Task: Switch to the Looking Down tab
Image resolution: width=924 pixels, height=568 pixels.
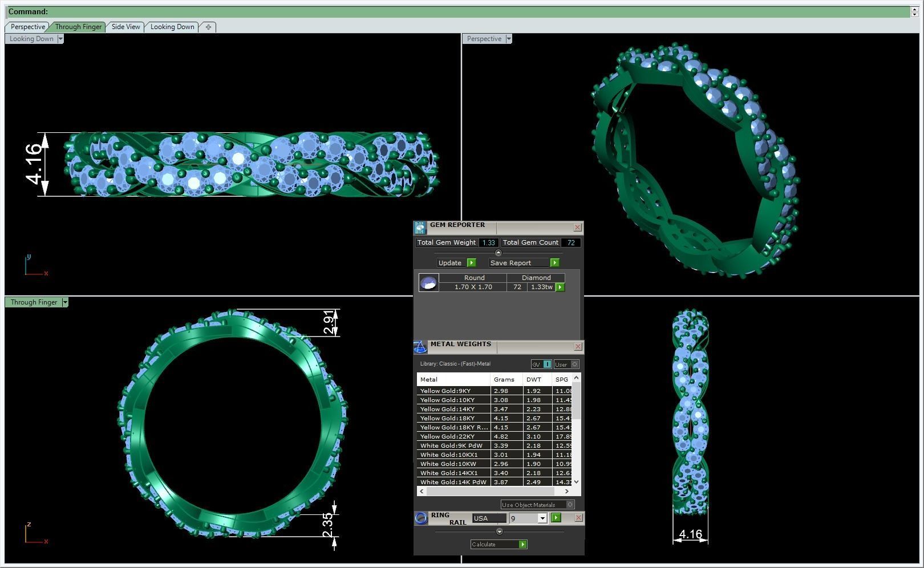Action: click(x=172, y=27)
